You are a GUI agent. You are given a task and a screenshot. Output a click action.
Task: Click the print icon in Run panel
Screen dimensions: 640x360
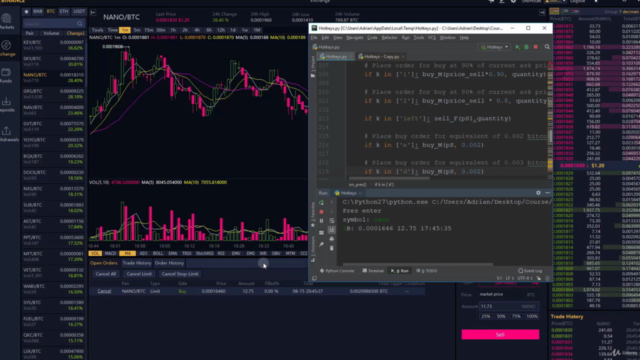(x=331, y=239)
